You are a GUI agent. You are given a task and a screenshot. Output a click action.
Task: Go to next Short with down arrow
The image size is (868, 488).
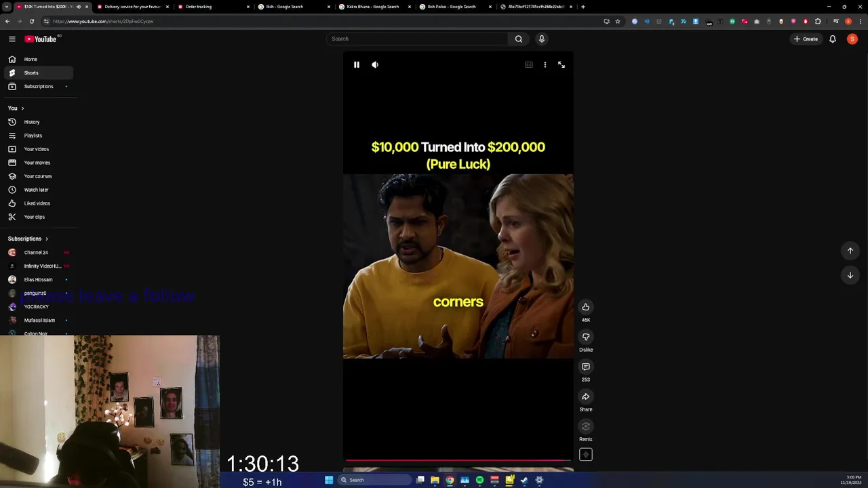(x=850, y=275)
